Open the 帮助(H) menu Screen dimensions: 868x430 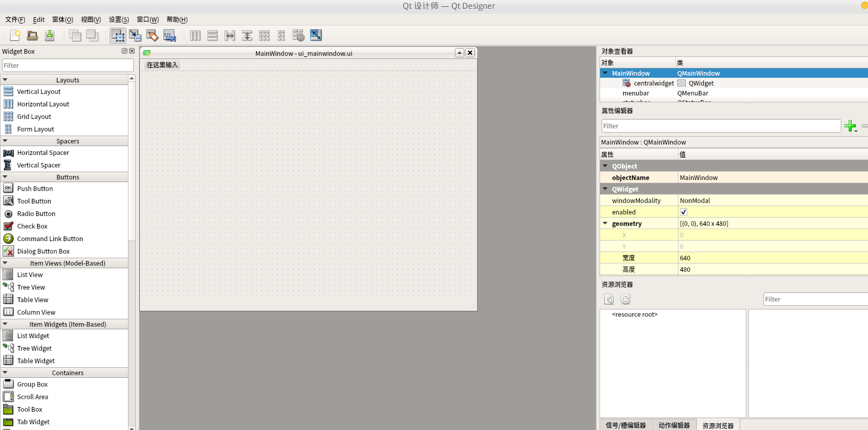coord(177,19)
